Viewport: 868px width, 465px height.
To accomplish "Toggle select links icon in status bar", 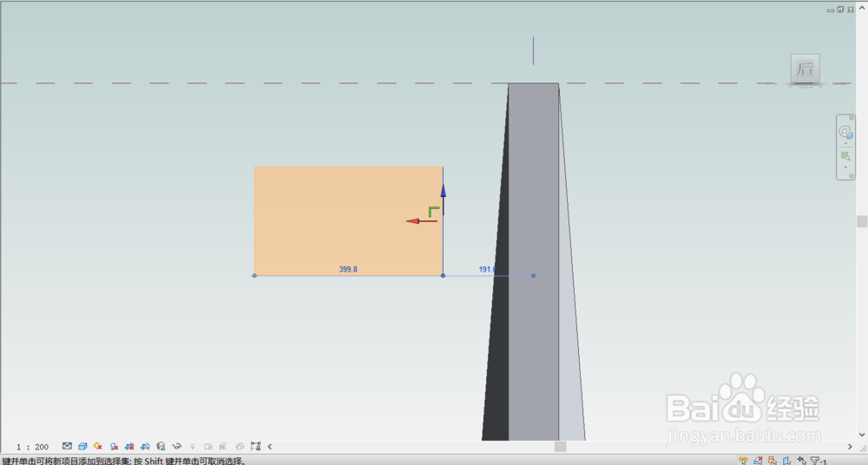I will click(x=744, y=461).
